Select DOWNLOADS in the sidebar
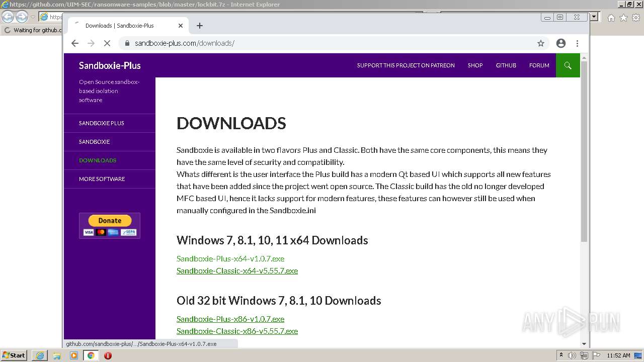Screen dimensions: 644x362 (98, 160)
